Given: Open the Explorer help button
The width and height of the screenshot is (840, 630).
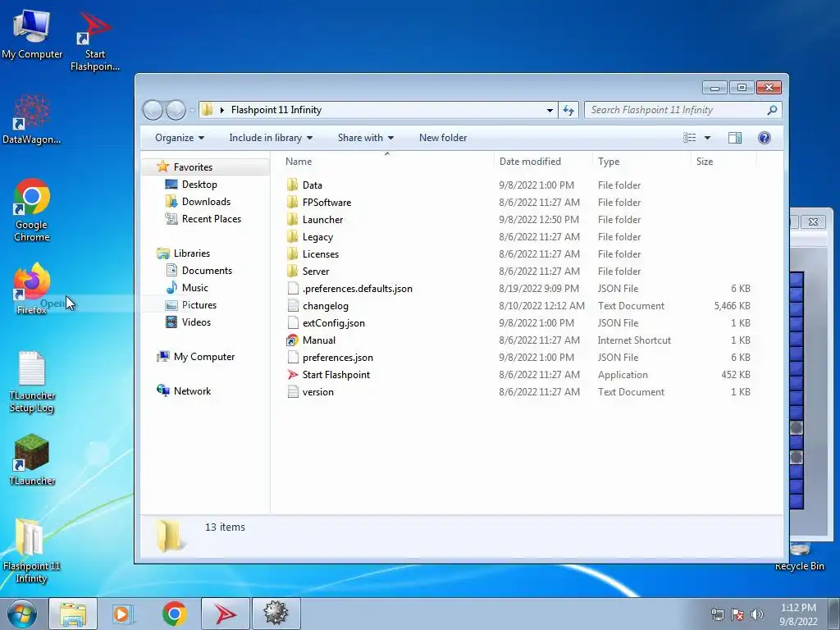Looking at the screenshot, I should click(765, 138).
